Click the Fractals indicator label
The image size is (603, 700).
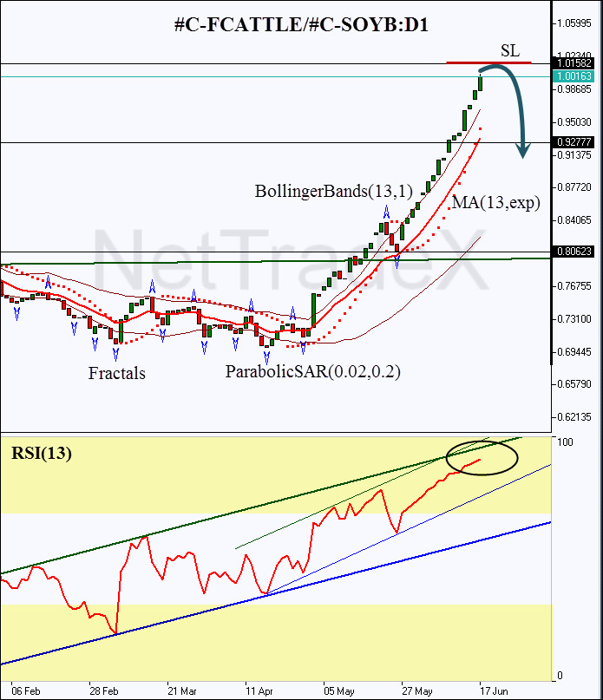116,373
